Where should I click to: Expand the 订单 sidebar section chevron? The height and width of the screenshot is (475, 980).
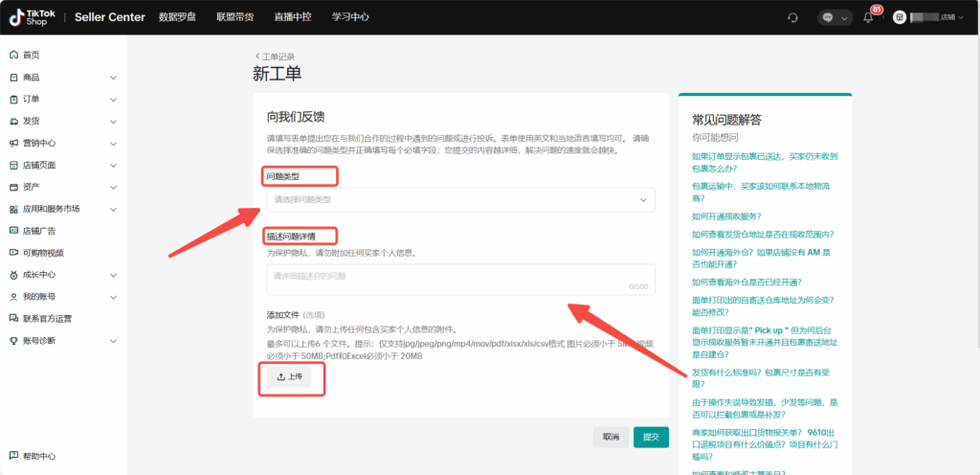113,100
